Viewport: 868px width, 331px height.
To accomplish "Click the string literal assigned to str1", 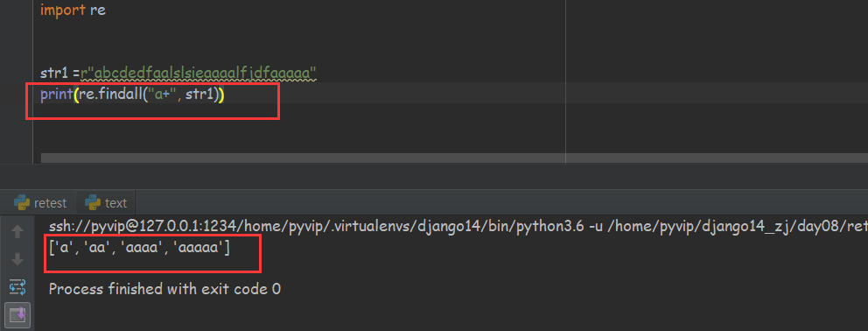I will (198, 73).
